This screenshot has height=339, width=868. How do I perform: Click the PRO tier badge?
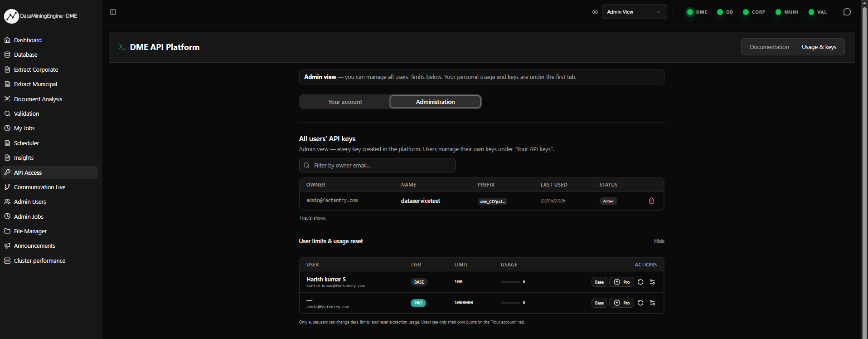click(418, 303)
